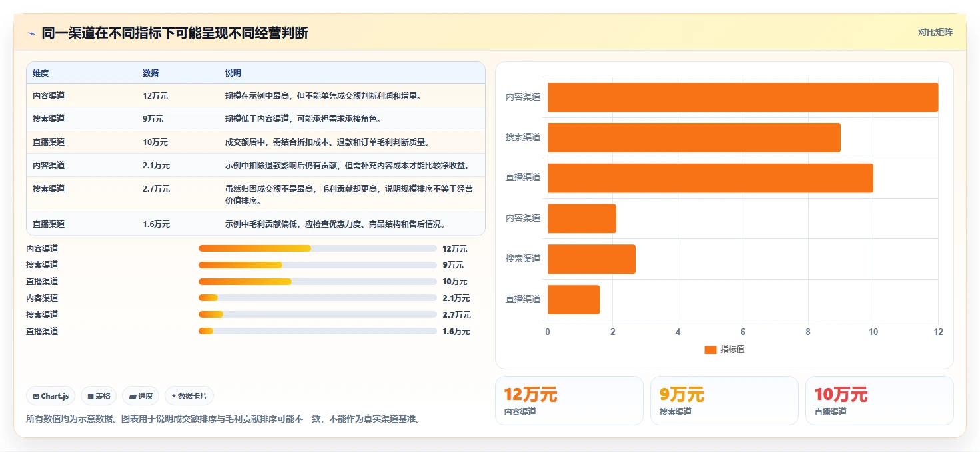Select the Chart.js chip
This screenshot has height=452, width=980.
[51, 396]
